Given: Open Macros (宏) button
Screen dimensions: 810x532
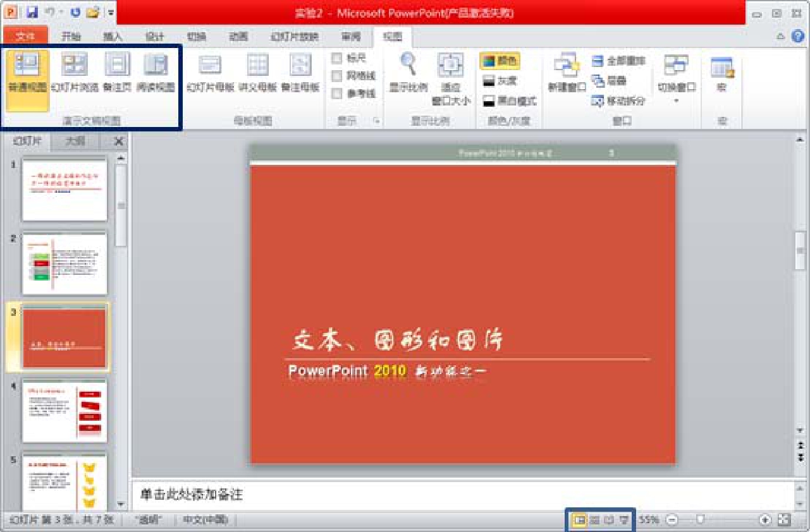Looking at the screenshot, I should pos(721,74).
